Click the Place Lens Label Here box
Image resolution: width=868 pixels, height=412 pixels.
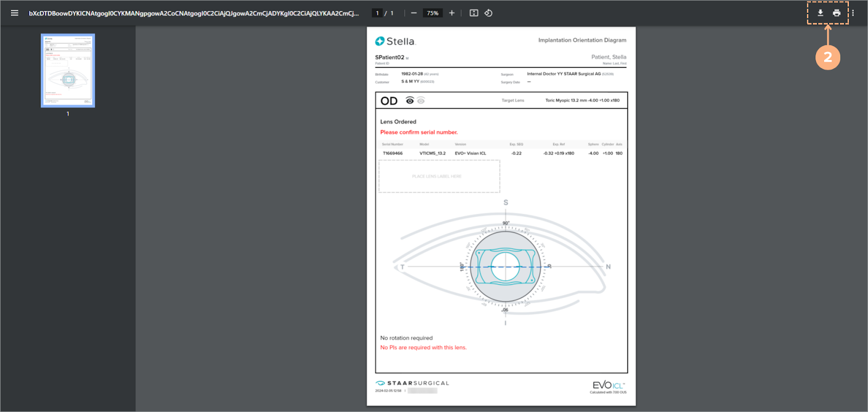[439, 176]
